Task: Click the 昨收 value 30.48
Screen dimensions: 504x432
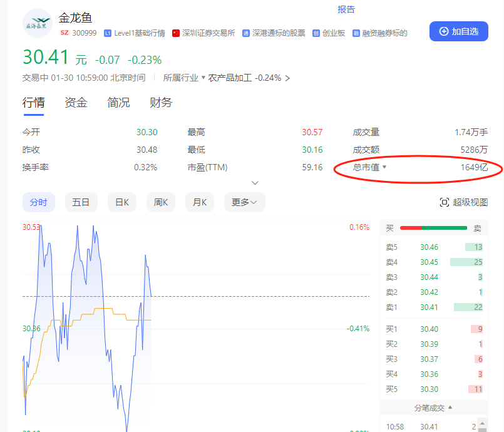Action: click(147, 150)
